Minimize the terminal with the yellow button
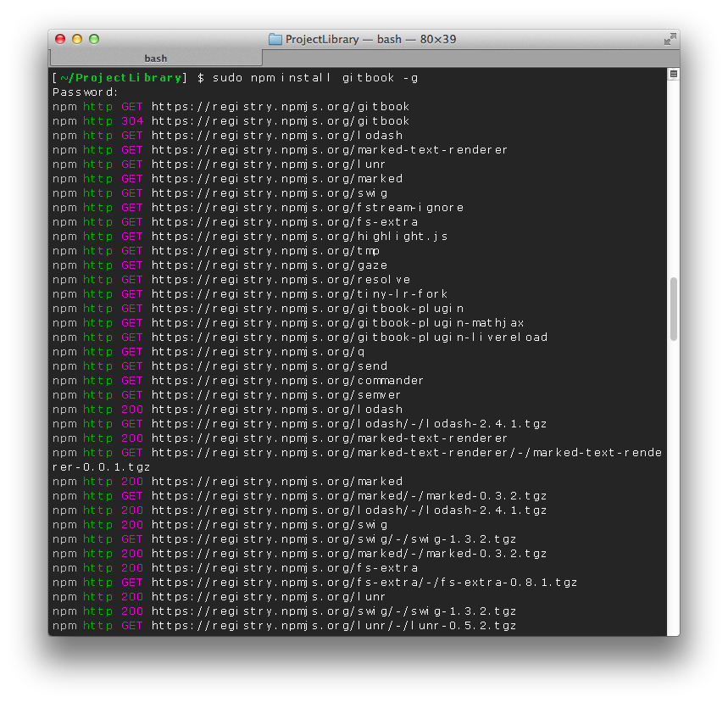 pyautogui.click(x=77, y=39)
